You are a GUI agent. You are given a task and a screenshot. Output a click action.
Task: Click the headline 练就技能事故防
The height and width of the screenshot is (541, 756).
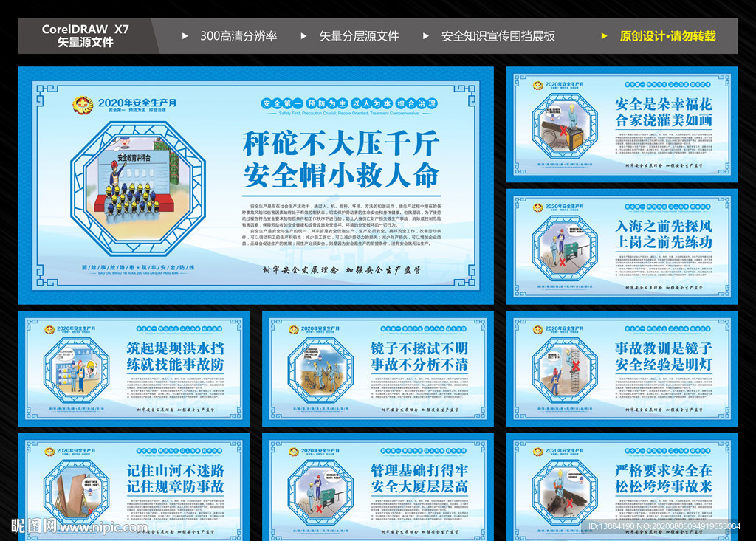[x=176, y=364]
